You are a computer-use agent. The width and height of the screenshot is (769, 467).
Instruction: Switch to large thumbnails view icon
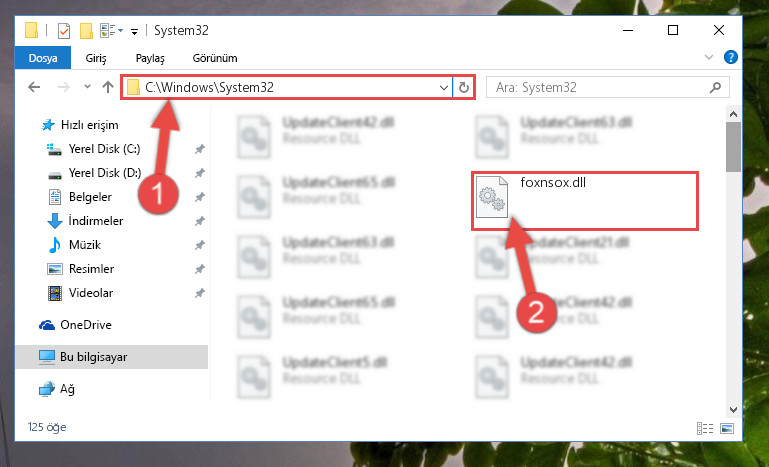pos(727,428)
